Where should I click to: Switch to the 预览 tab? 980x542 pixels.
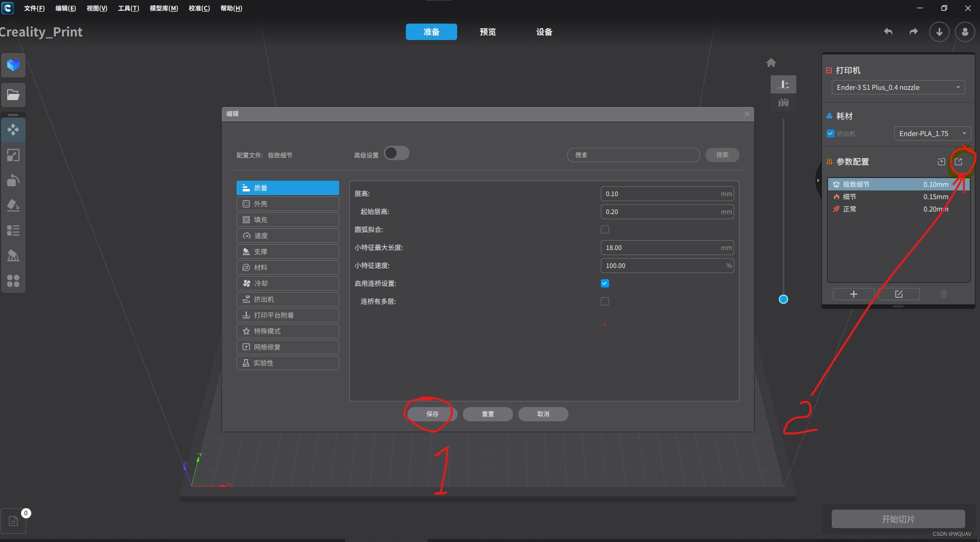coord(488,32)
